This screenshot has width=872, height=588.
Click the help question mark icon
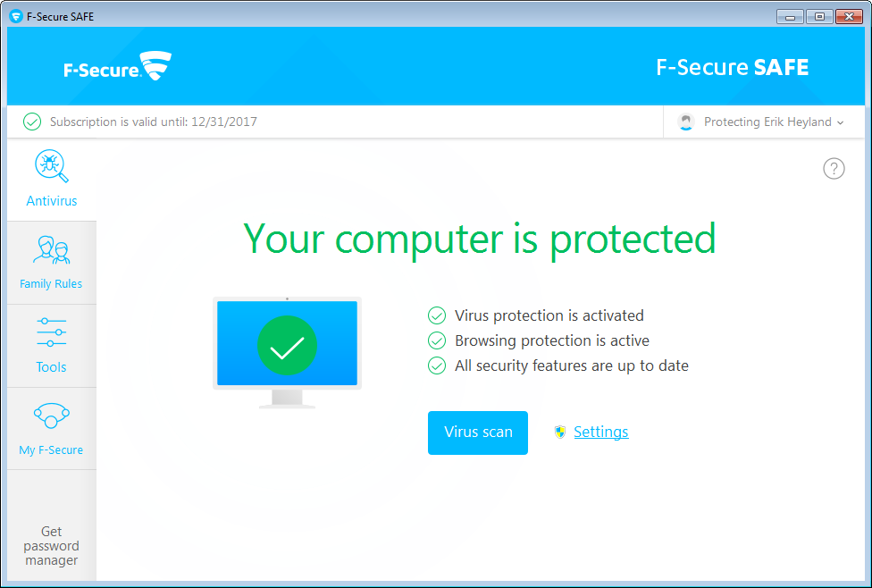pos(834,169)
